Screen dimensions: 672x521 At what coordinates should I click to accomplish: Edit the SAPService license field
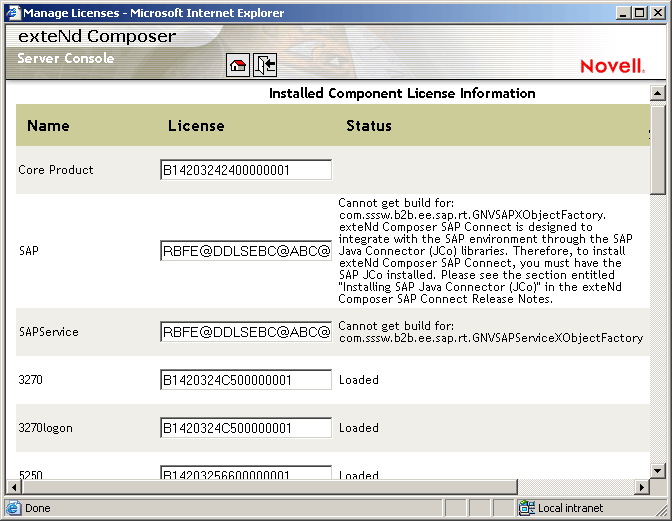click(246, 332)
